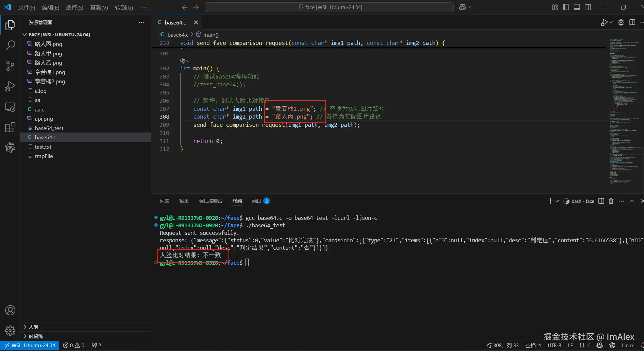Toggle the primary sidebar layout button
This screenshot has height=351, width=644.
point(566,7)
